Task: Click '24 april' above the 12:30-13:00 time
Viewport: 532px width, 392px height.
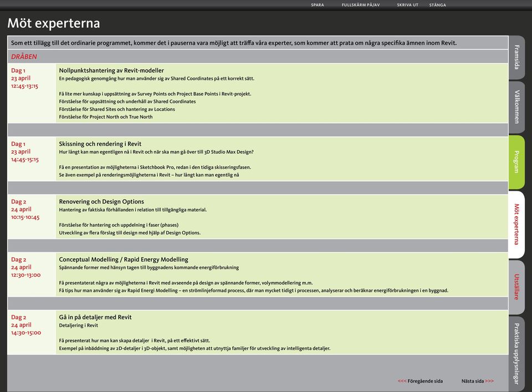Action: tap(21, 267)
